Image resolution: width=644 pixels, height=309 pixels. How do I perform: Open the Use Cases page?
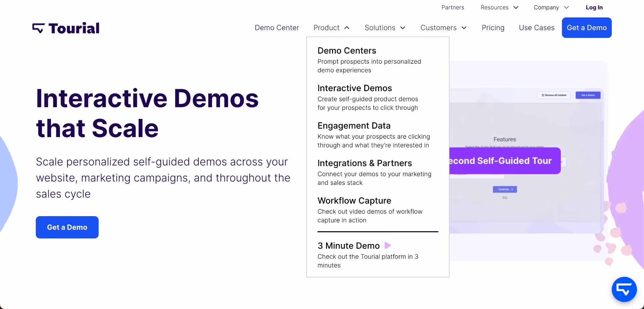pos(537,28)
